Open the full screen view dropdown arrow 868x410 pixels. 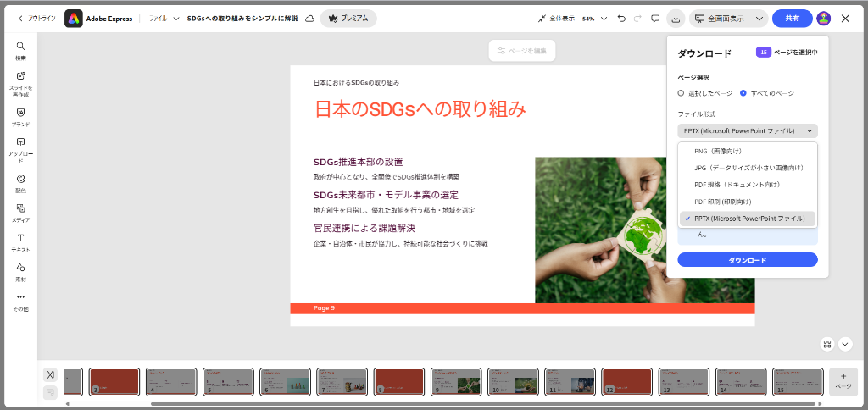(x=759, y=19)
